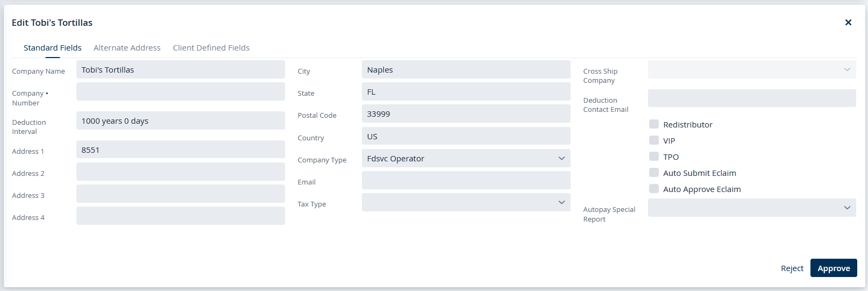Image resolution: width=868 pixels, height=291 pixels.
Task: Enable Auto Submit Eclaim checkbox
Action: point(654,173)
